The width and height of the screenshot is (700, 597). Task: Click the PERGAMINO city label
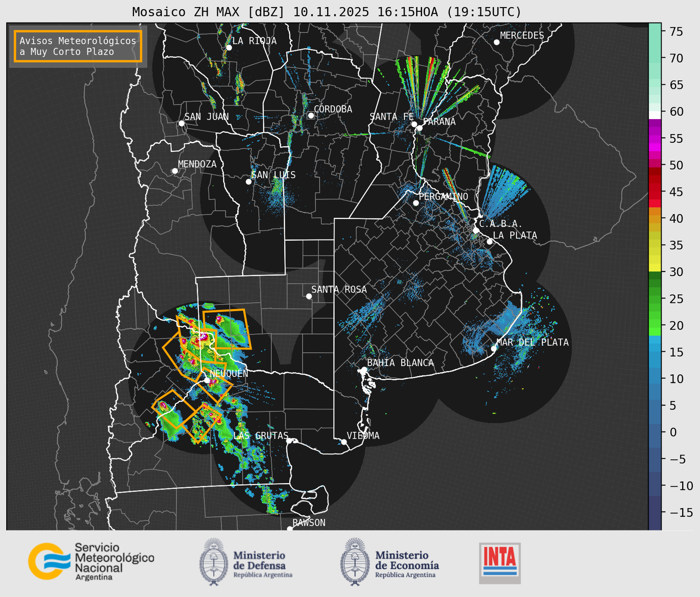443,196
